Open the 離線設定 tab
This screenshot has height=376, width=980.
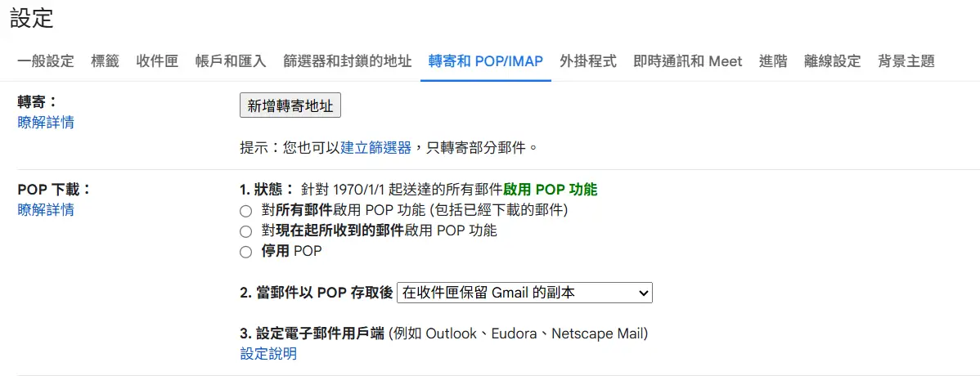pyautogui.click(x=833, y=61)
